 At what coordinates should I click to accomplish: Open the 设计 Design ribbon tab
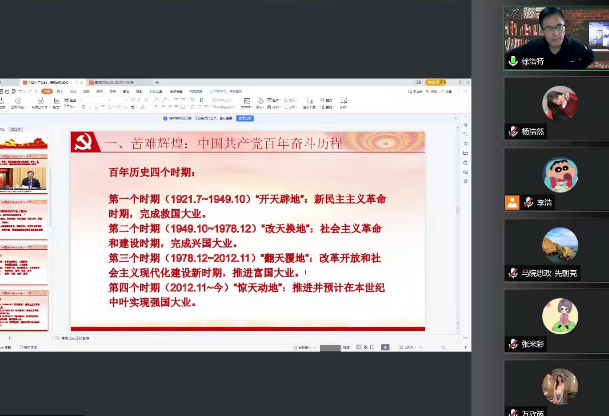click(73, 91)
